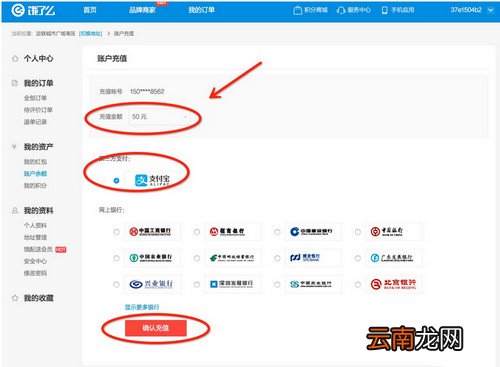The height and width of the screenshot is (367, 500).
Task: Click the 显示更多银行 link
Action: (x=142, y=307)
